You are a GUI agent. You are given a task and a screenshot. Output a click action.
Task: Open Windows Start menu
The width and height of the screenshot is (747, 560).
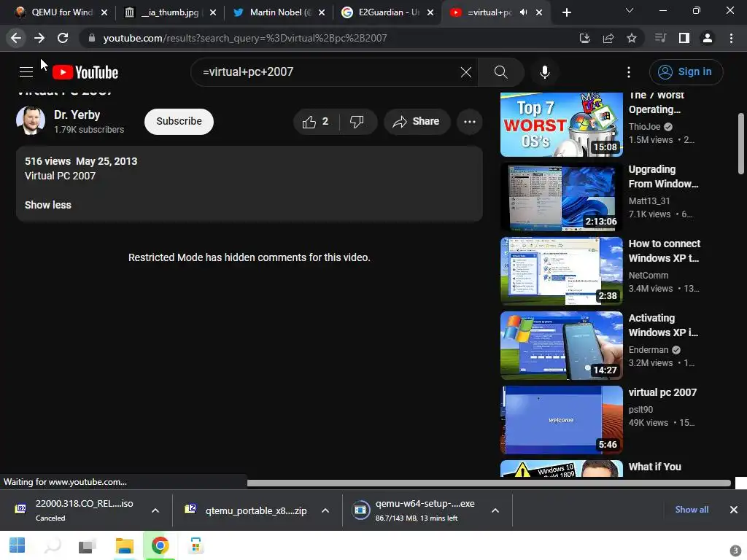[x=18, y=545]
